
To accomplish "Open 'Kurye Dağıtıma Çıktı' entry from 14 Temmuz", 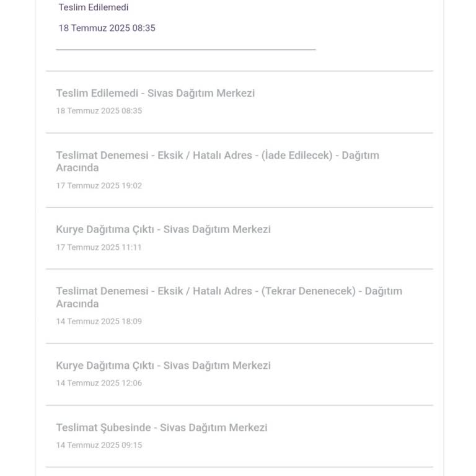I will [x=163, y=366].
